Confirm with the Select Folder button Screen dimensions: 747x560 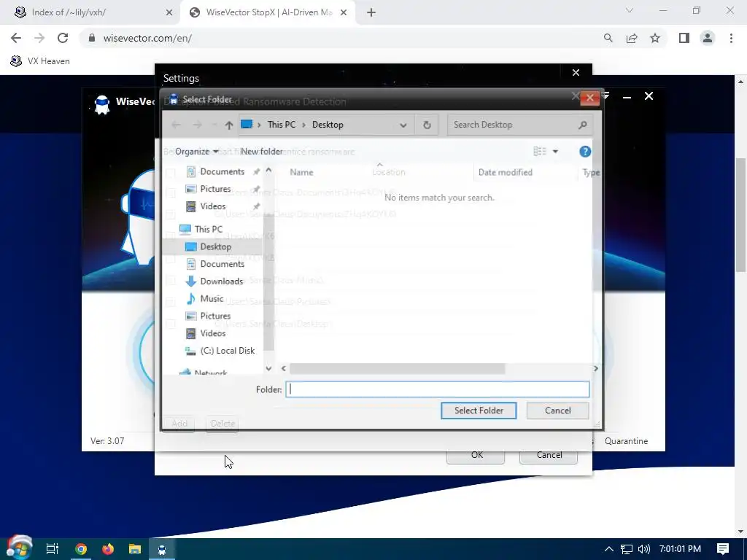[479, 411]
